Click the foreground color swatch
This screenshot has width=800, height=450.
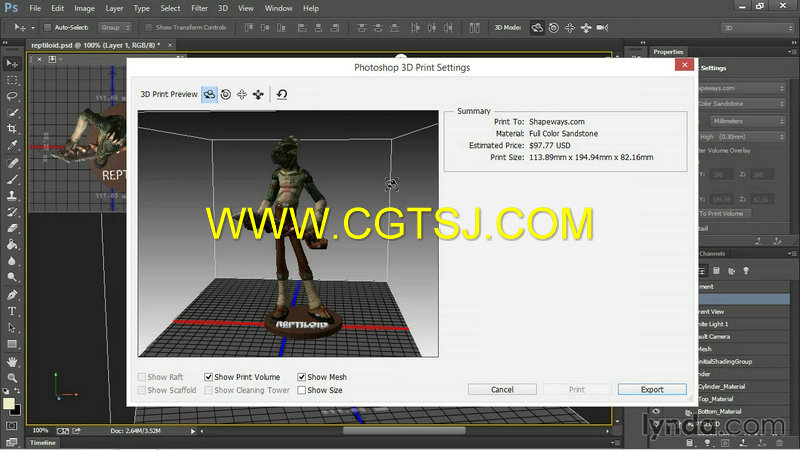pyautogui.click(x=9, y=404)
